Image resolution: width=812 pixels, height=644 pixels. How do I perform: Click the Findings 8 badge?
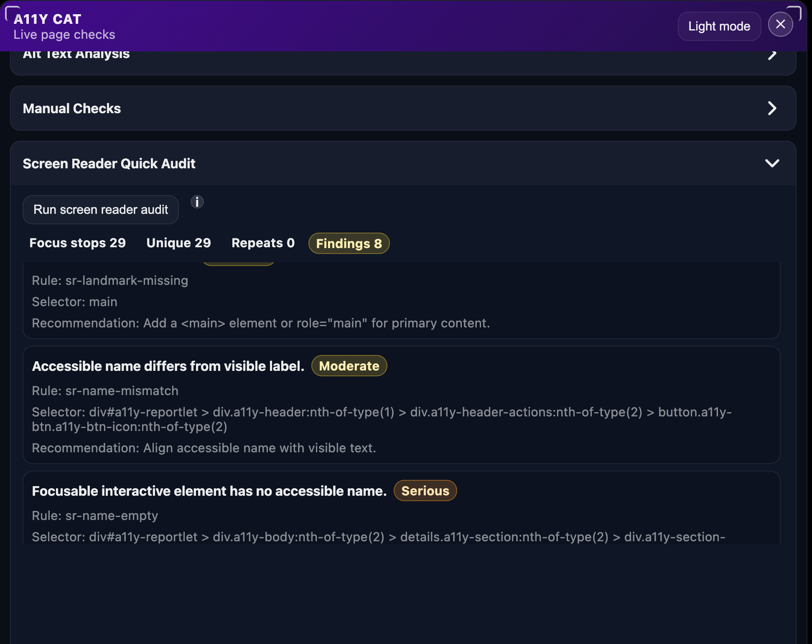click(x=349, y=243)
